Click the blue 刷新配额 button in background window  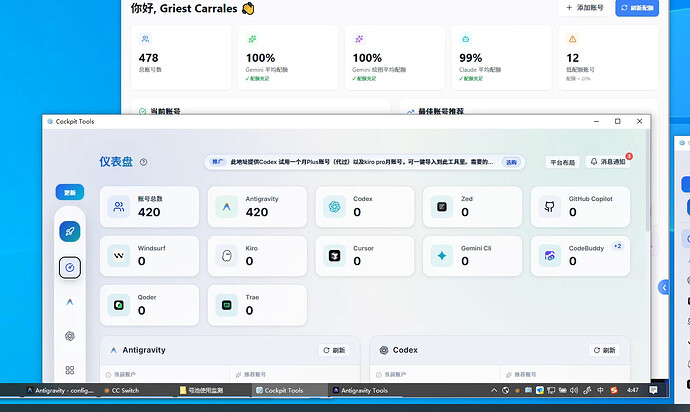tap(637, 8)
